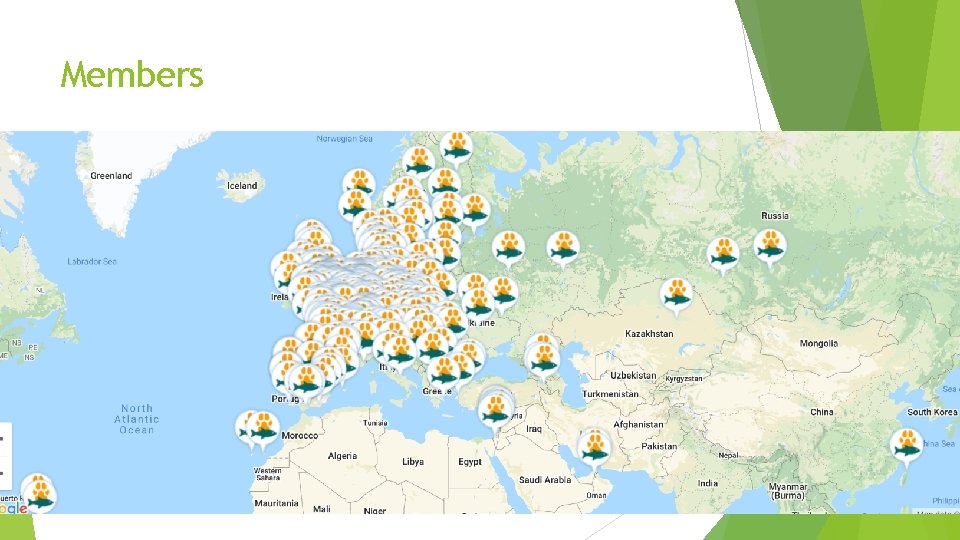960x540 pixels.
Task: Click the Algeria label
Action: pyautogui.click(x=342, y=456)
